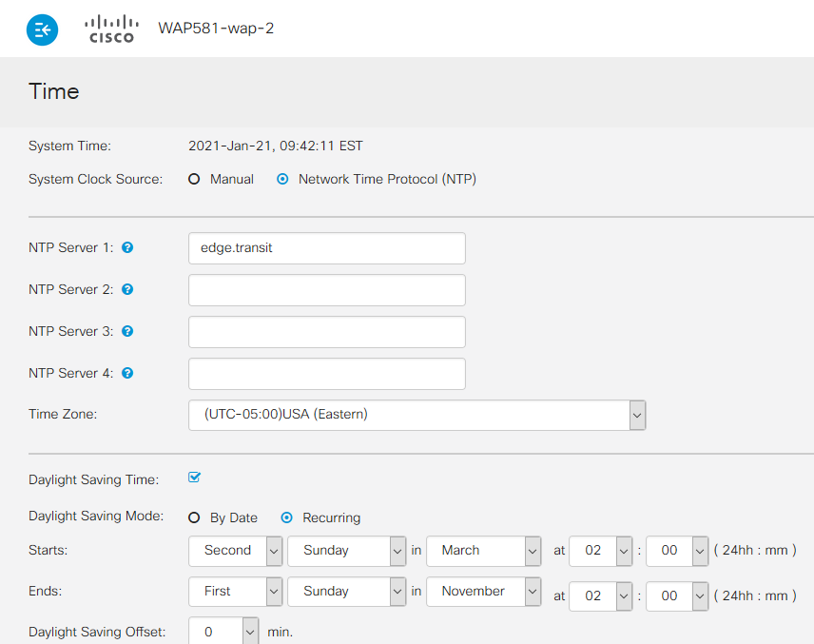
Task: Select Recurring daylight saving mode
Action: 287,517
